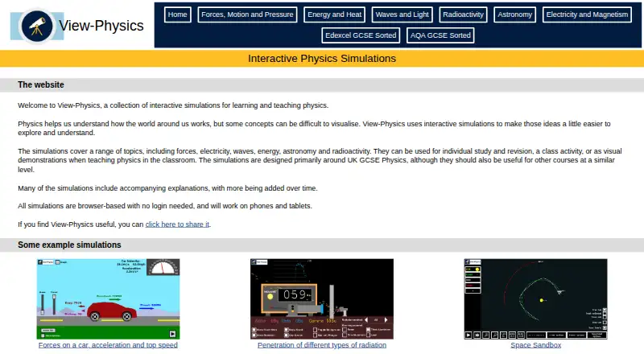Click the View-Physics telescope logo
644x354 pixels.
tap(37, 26)
